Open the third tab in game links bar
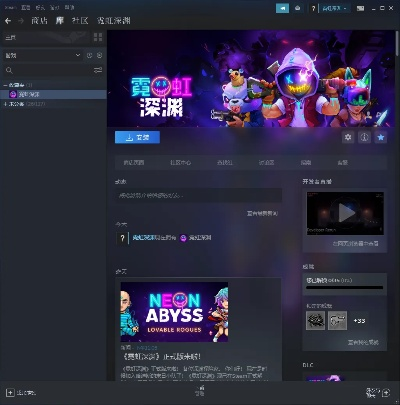The image size is (400, 405). click(225, 163)
